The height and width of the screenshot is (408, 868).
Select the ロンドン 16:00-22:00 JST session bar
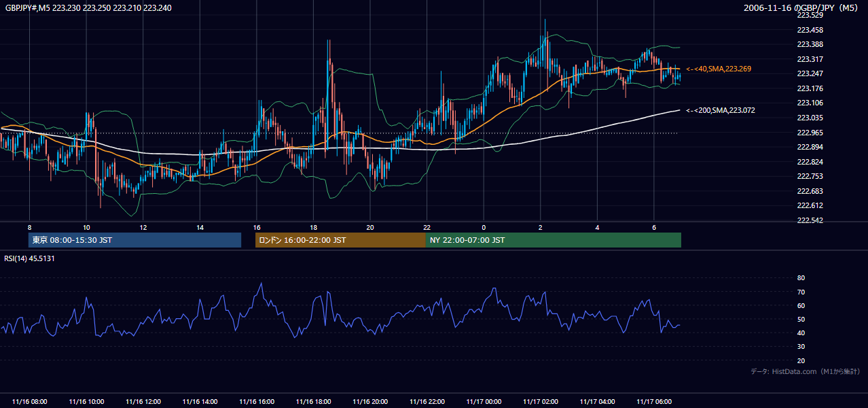click(x=340, y=240)
